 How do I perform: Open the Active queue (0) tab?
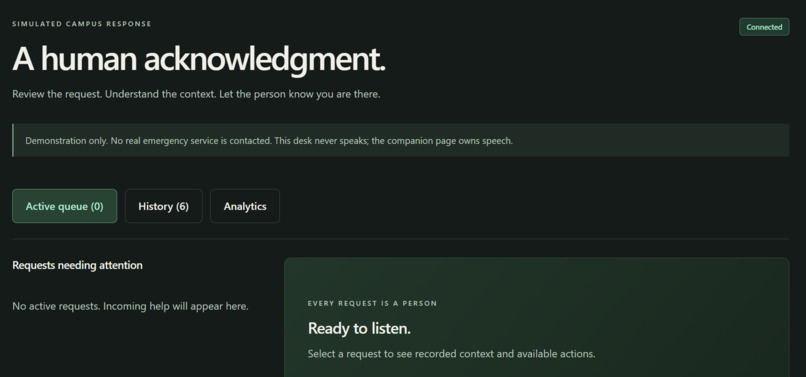click(65, 206)
